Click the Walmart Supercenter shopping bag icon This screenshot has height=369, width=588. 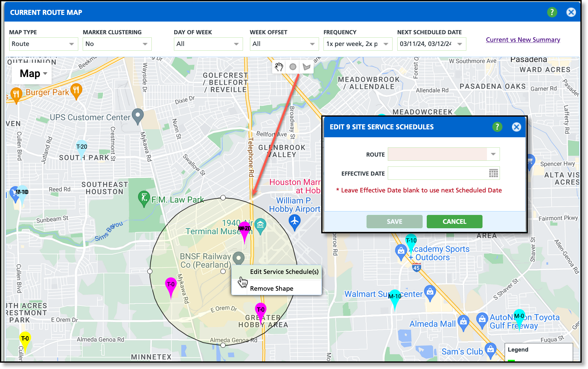(430, 293)
